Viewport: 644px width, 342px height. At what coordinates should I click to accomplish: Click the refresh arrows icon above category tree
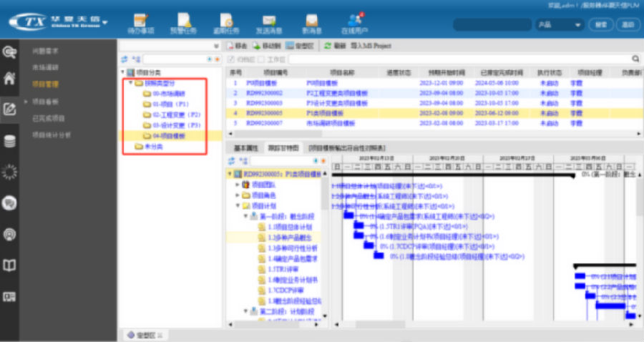(124, 59)
